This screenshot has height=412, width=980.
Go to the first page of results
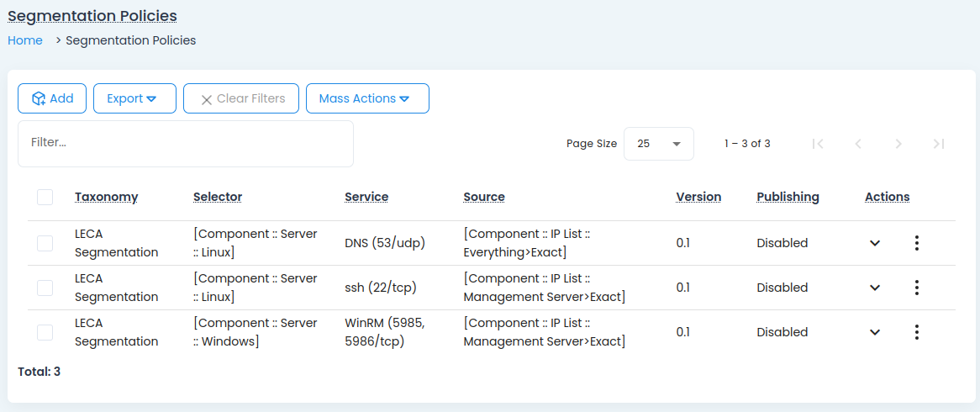coord(817,144)
